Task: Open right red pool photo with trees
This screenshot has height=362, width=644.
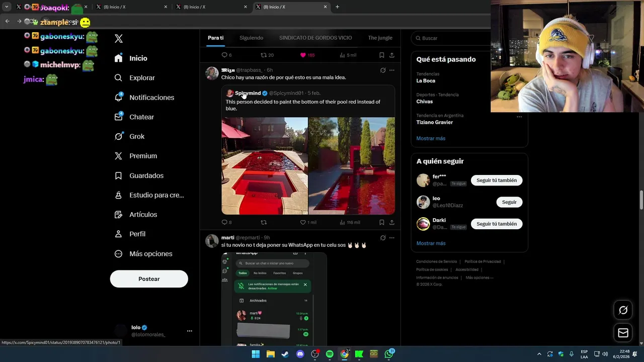Action: 352,166
